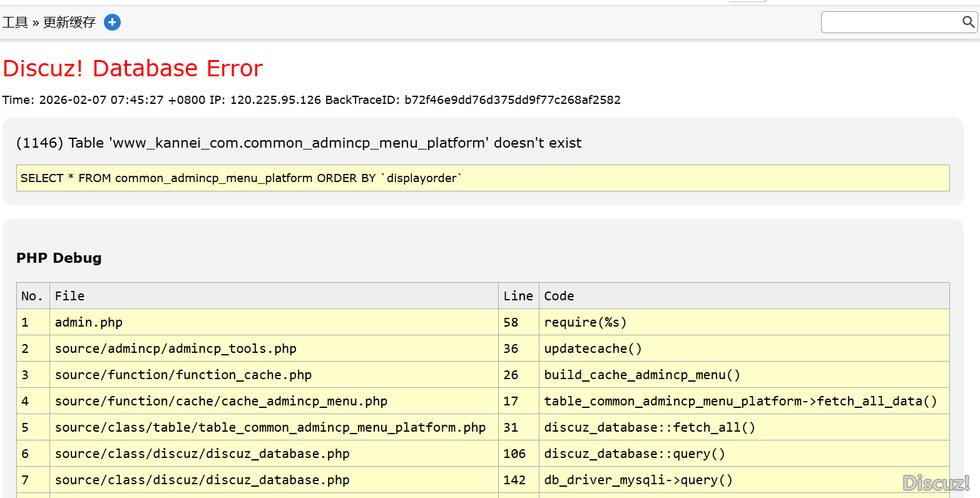The height and width of the screenshot is (498, 980).
Task: Click the db_driver_mysqli->query() code cell
Action: pyautogui.click(x=638, y=480)
